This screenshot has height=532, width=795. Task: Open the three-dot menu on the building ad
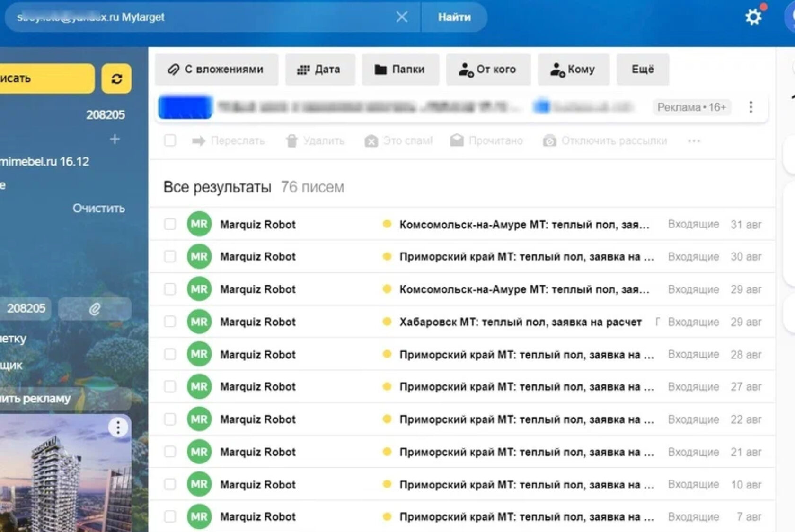(x=118, y=427)
